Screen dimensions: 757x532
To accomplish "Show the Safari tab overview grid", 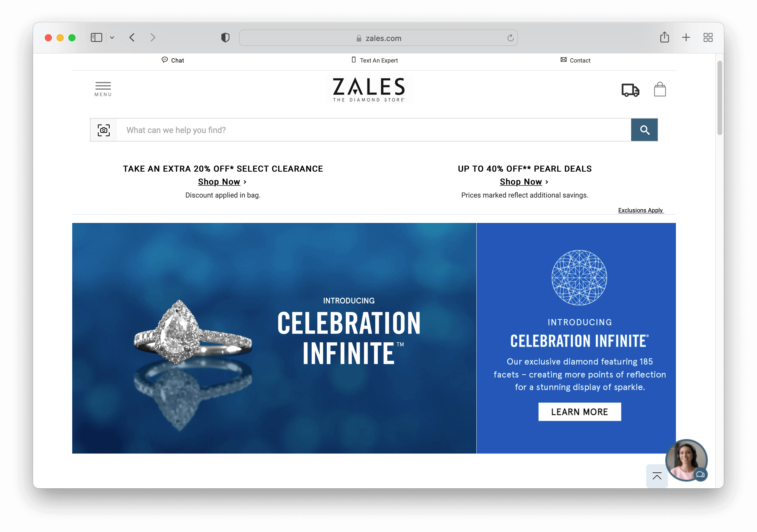I will 708,37.
